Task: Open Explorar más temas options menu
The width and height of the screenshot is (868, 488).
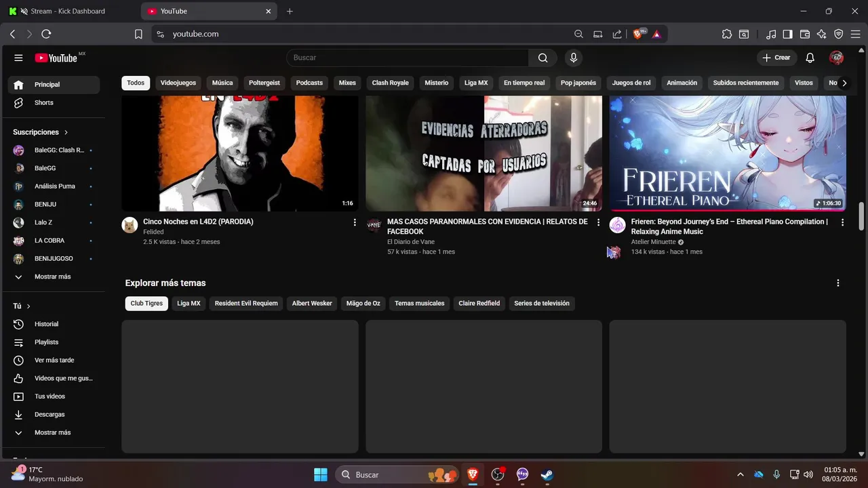Action: tap(838, 283)
